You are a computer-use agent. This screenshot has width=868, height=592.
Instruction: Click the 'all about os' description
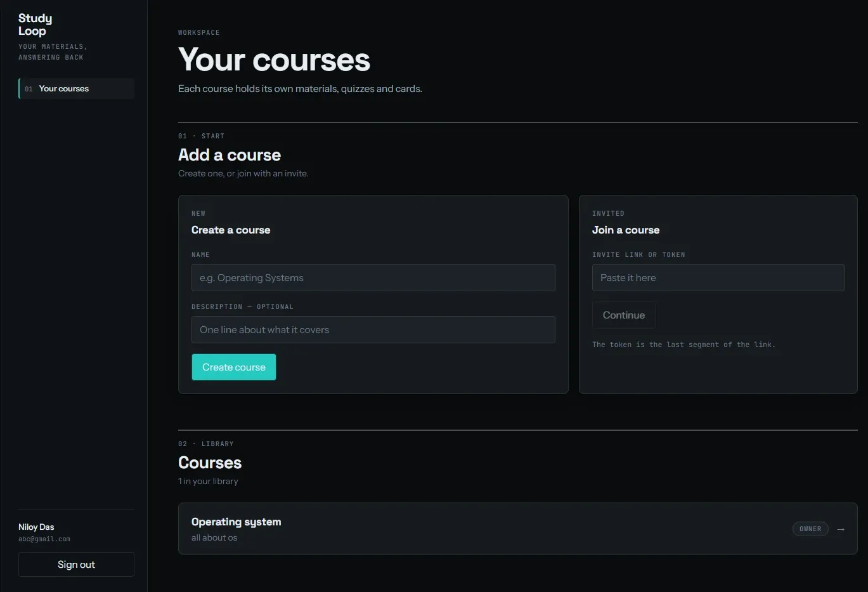click(214, 538)
